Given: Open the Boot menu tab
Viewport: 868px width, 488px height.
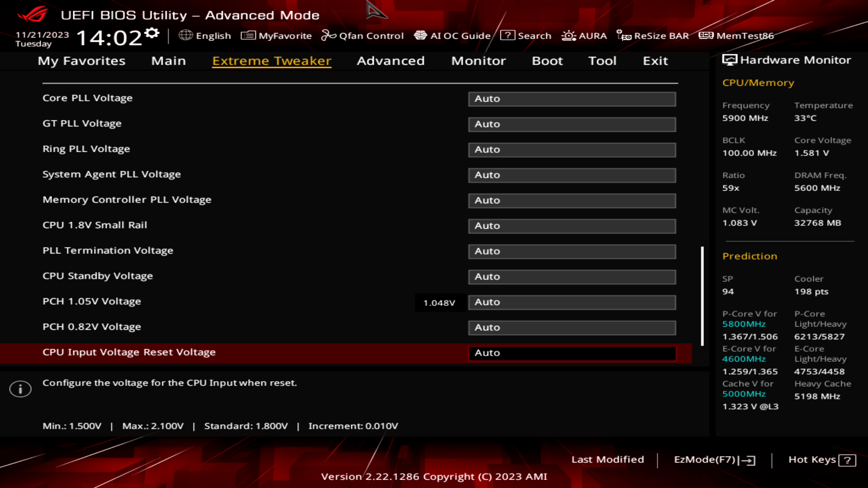Looking at the screenshot, I should pos(547,61).
